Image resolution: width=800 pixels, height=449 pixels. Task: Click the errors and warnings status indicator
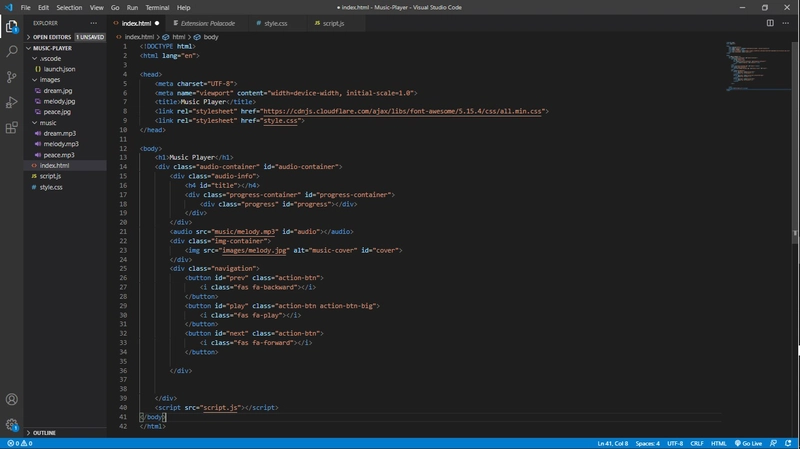click(x=19, y=443)
